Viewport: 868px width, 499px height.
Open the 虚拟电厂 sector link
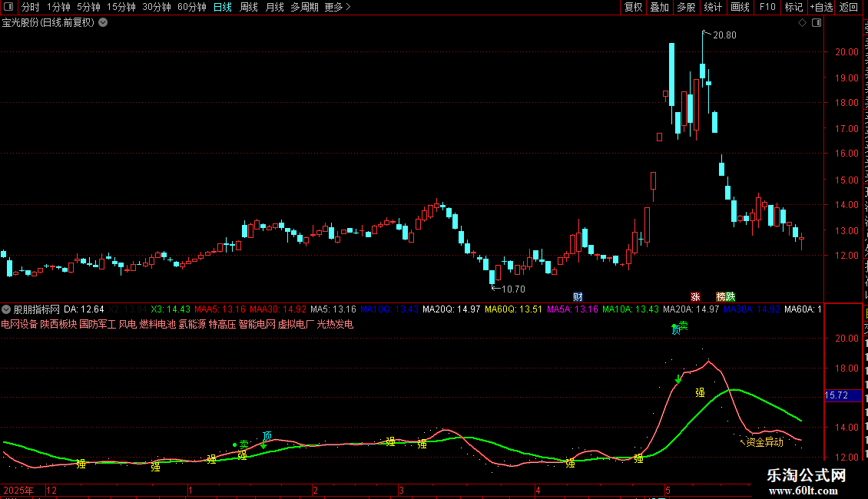297,324
